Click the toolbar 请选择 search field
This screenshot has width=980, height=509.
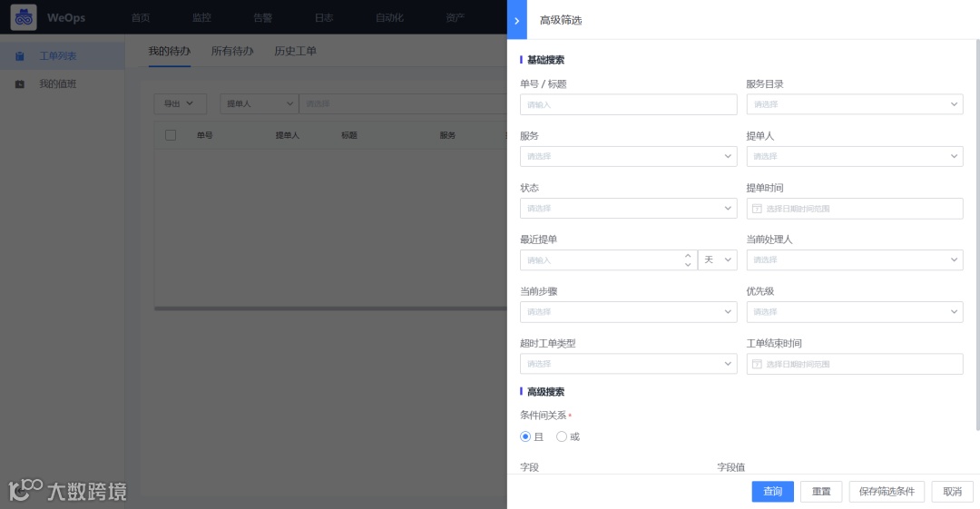tap(403, 103)
